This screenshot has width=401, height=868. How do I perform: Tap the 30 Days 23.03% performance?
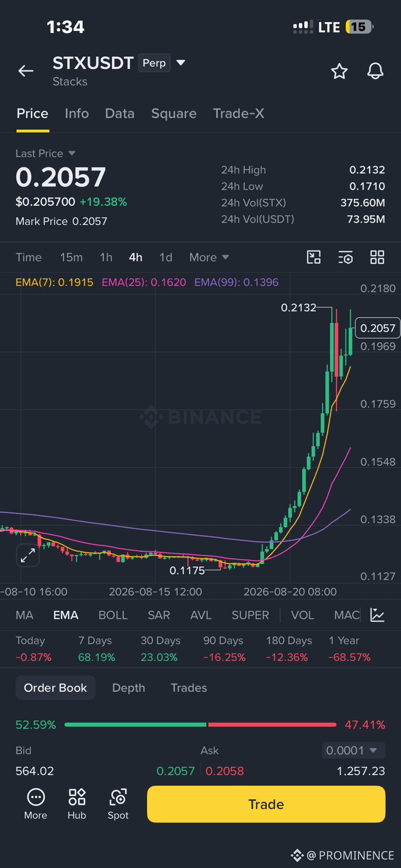[160, 649]
